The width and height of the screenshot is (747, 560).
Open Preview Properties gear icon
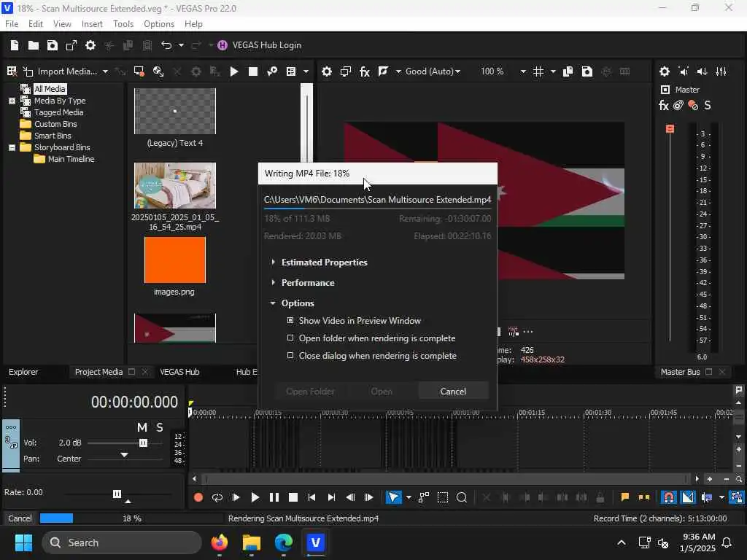coord(326,71)
